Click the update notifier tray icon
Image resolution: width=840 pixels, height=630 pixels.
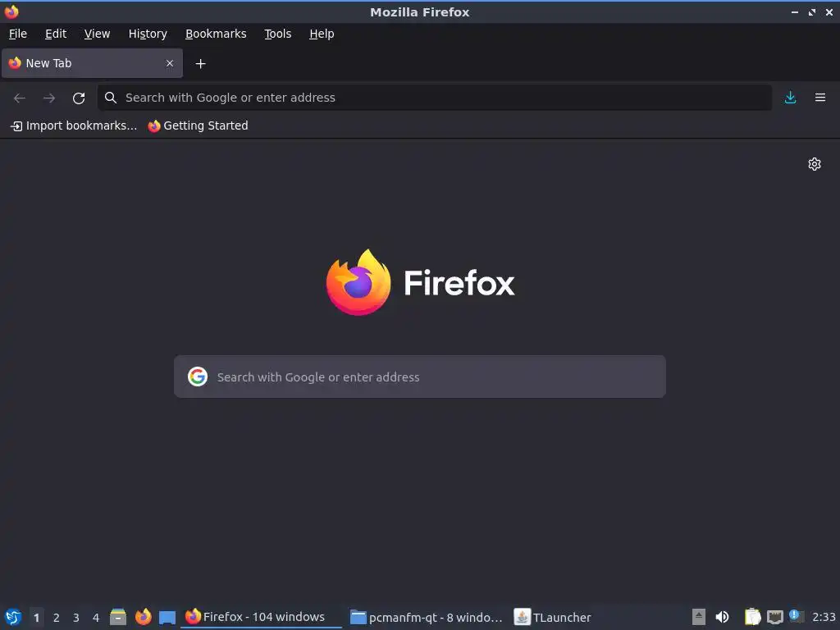797,616
